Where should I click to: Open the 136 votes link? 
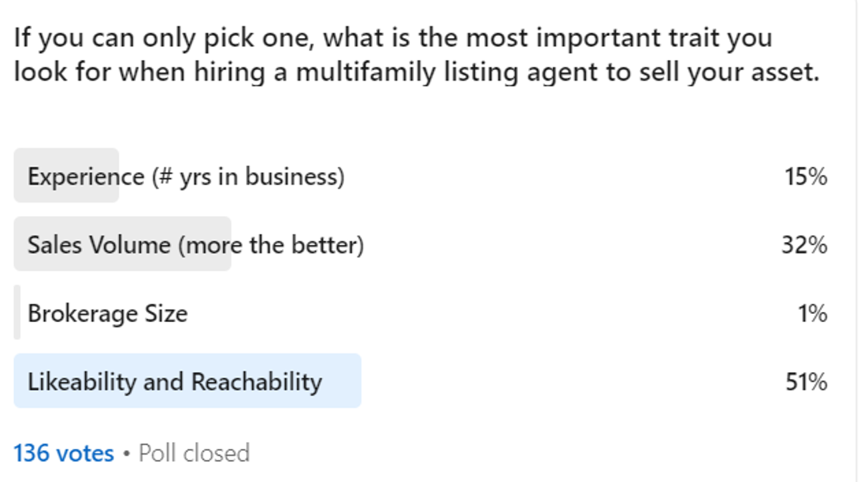tap(63, 453)
